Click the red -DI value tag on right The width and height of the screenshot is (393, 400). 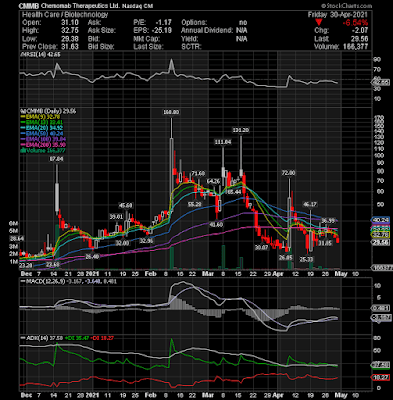381,377
